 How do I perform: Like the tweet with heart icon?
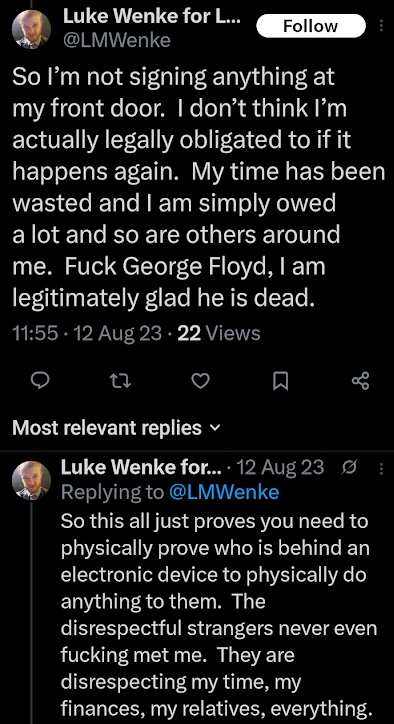click(200, 381)
